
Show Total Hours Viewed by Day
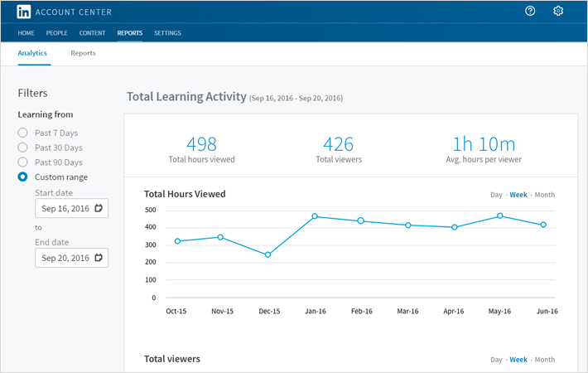(x=496, y=195)
